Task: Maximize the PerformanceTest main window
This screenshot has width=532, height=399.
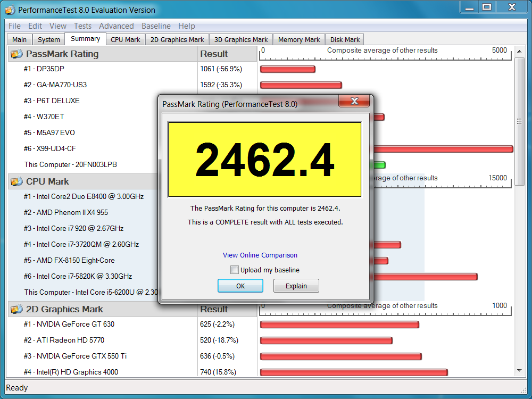Action: pyautogui.click(x=487, y=7)
